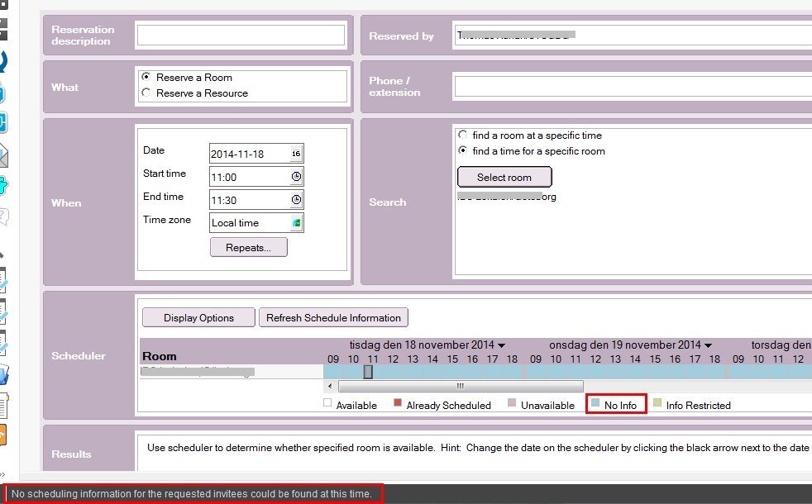Expand the tisdag den 18 november date arrow
The image size is (812, 504).
(x=502, y=345)
